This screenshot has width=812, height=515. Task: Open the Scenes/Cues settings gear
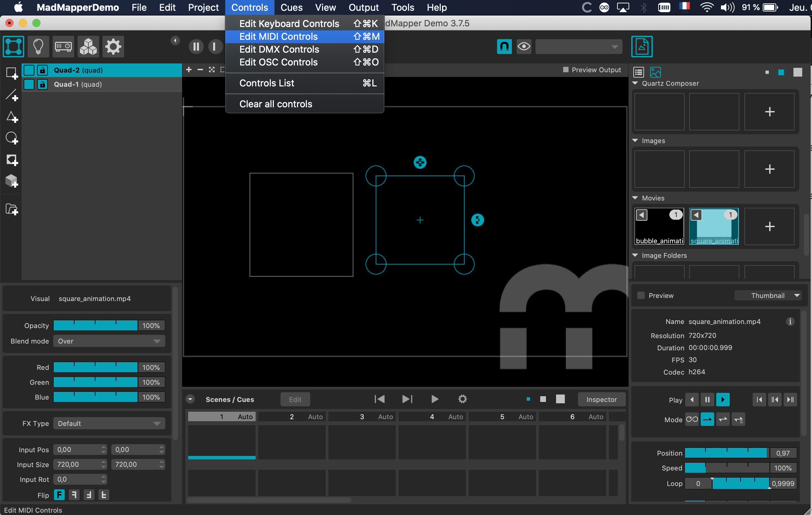pyautogui.click(x=463, y=399)
